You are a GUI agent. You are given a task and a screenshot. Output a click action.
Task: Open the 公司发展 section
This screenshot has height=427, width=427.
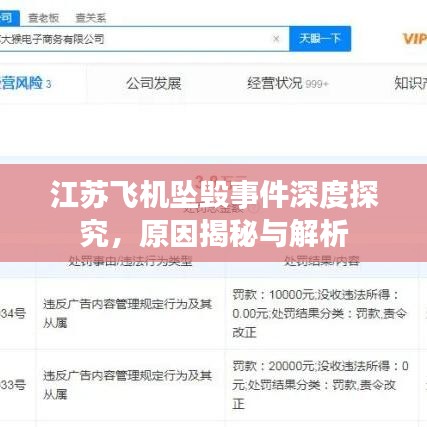[x=153, y=83]
